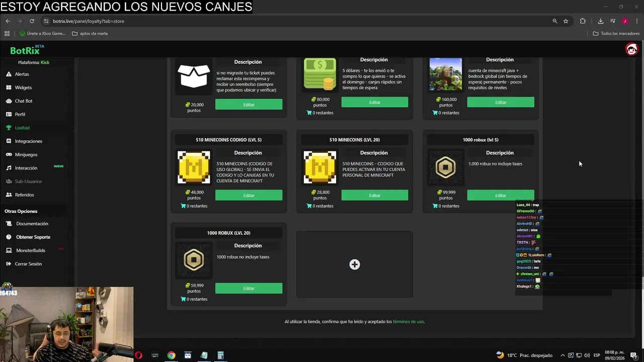Open the Referidos page
This screenshot has height=362, width=644.
(x=24, y=195)
